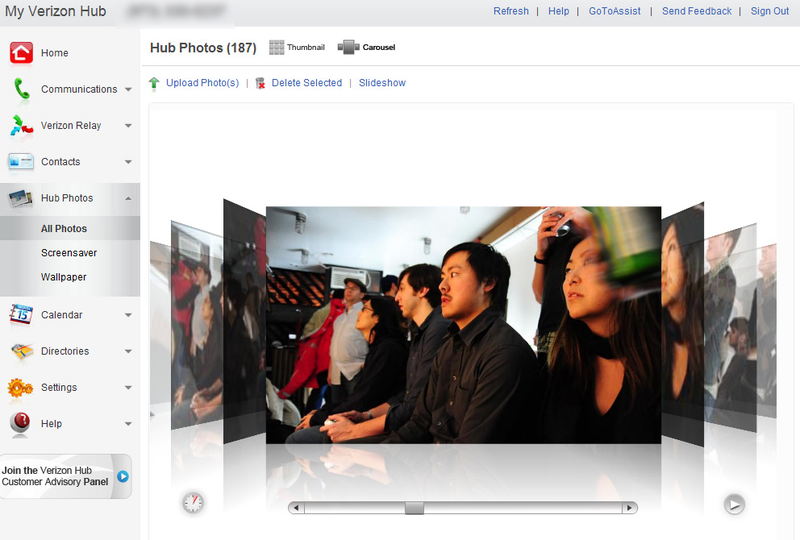This screenshot has width=800, height=540.
Task: Click the blue arrow on Advisory Panel banner
Action: [123, 476]
